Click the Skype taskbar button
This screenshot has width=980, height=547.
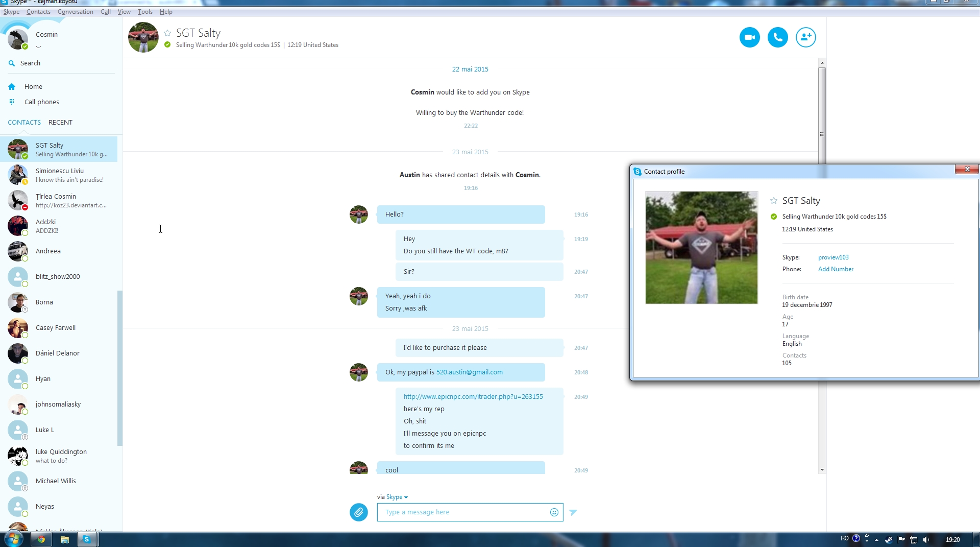(87, 539)
